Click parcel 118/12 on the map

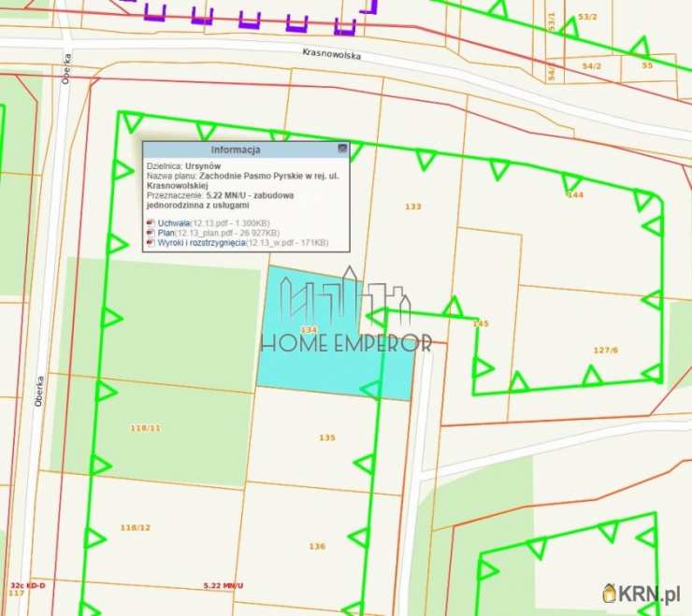[x=135, y=527]
